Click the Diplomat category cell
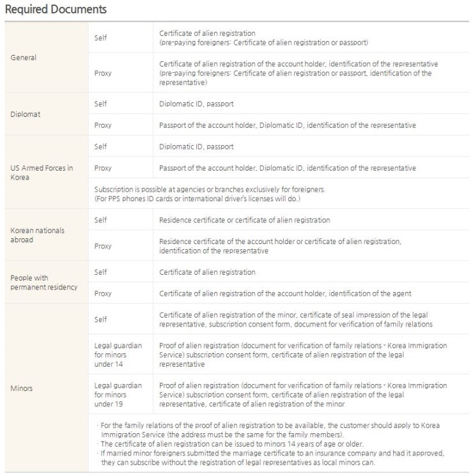Viewport: 473px width, 476px height. (47, 114)
